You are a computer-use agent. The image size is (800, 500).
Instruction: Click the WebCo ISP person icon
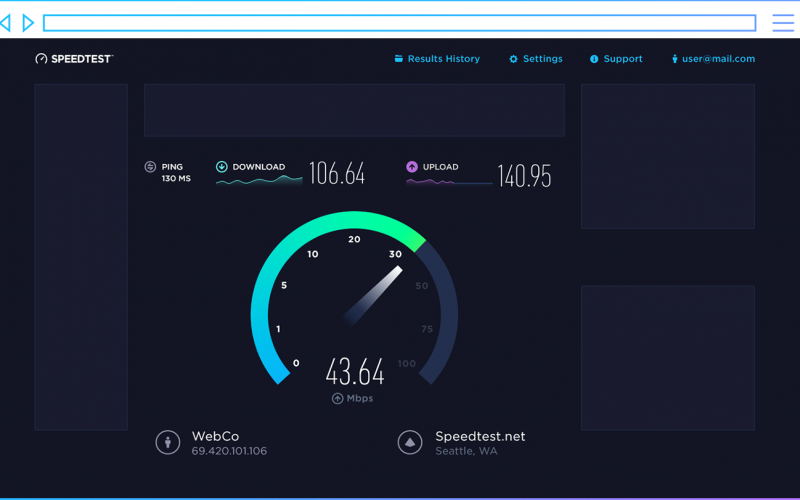click(168, 442)
